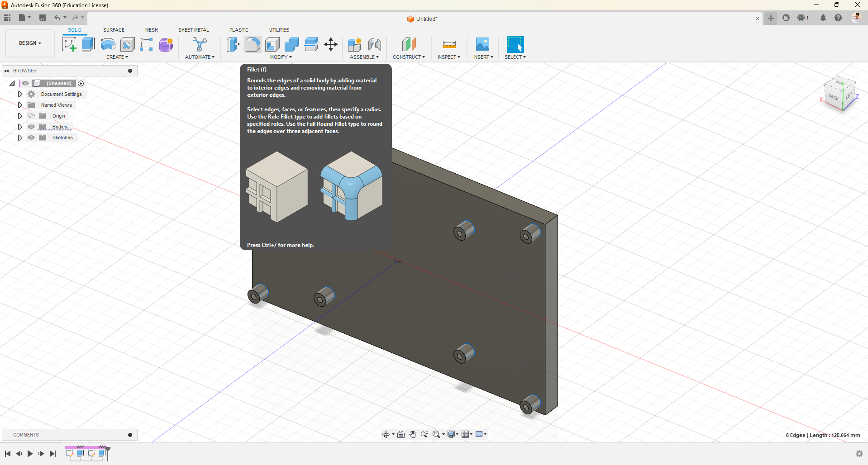
Task: Open the DESIGN workspace dropdown
Action: tap(30, 43)
